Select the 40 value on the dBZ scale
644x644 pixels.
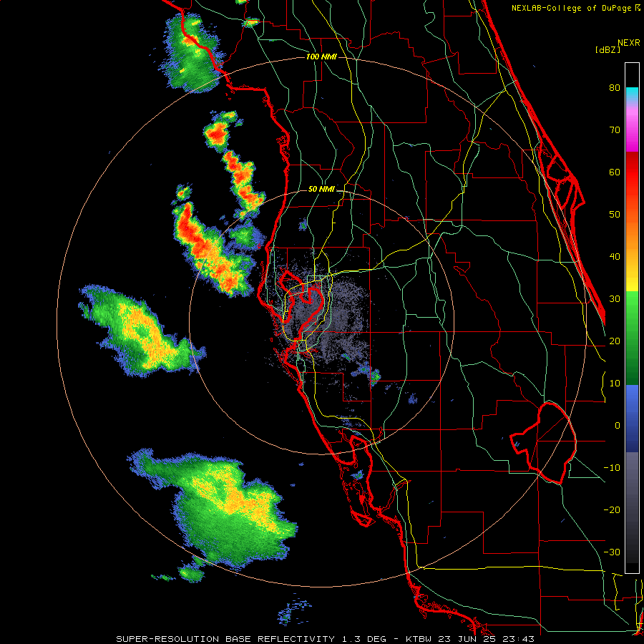(x=615, y=257)
